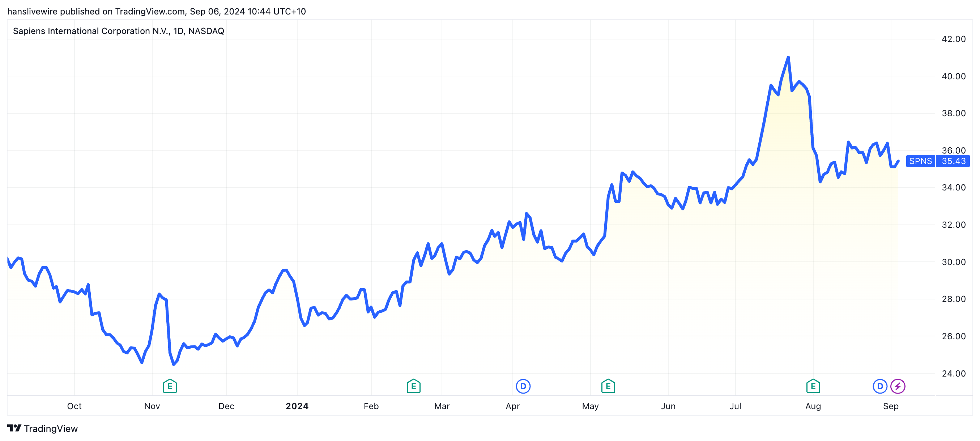
Task: Click the 30.00 price scale label
Action: pyautogui.click(x=953, y=262)
